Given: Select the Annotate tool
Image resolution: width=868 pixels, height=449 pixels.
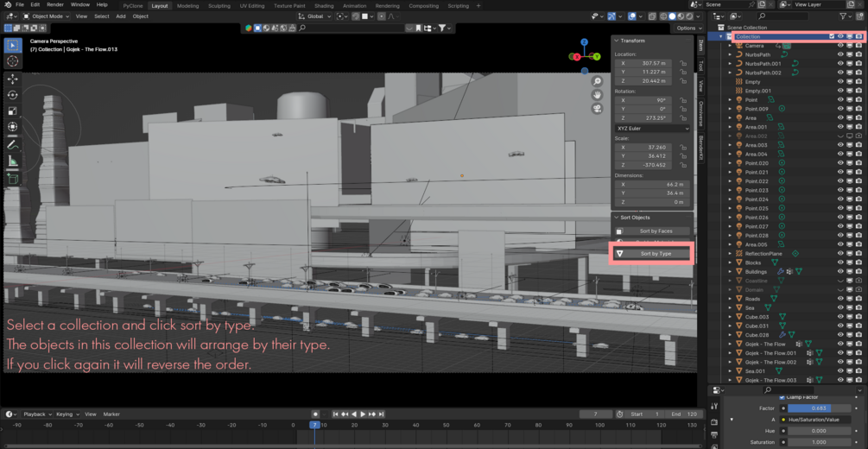Looking at the screenshot, I should 13,145.
